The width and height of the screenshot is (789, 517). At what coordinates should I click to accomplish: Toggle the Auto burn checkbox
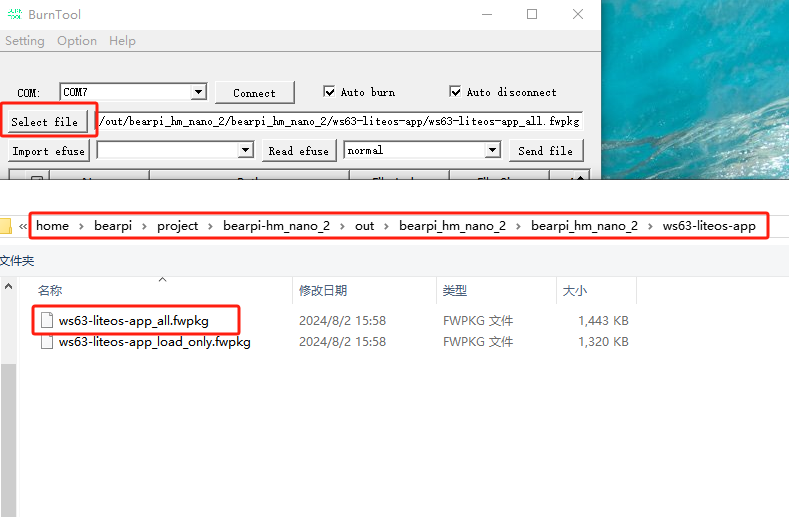click(330, 92)
